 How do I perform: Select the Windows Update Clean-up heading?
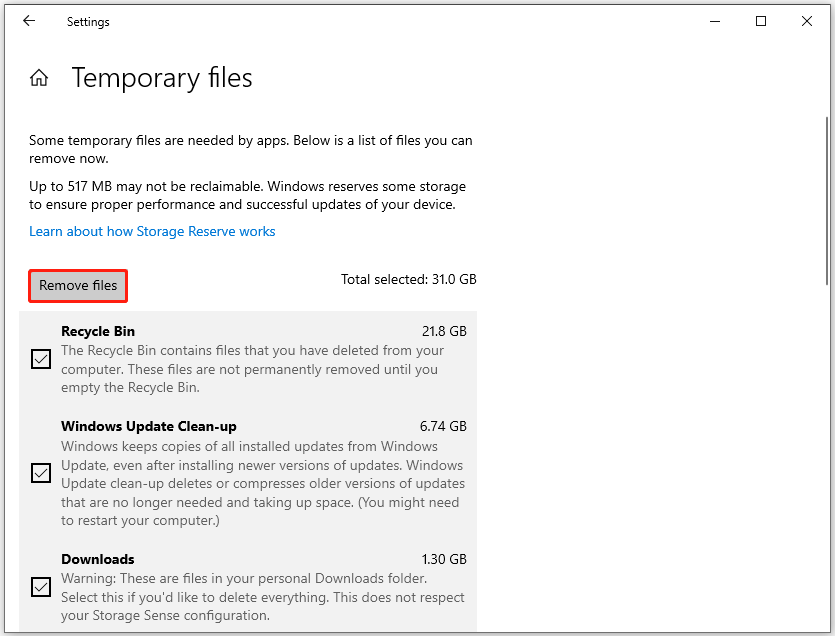pyautogui.click(x=148, y=426)
